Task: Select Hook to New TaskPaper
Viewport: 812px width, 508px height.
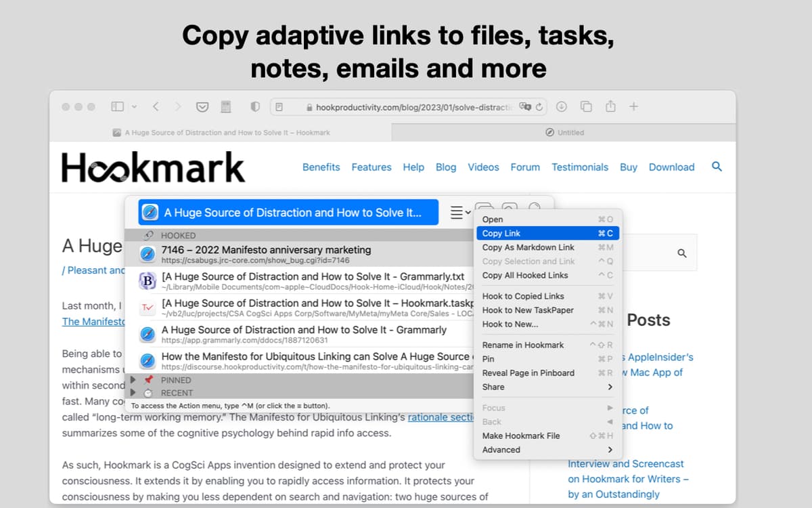Action: tap(528, 310)
